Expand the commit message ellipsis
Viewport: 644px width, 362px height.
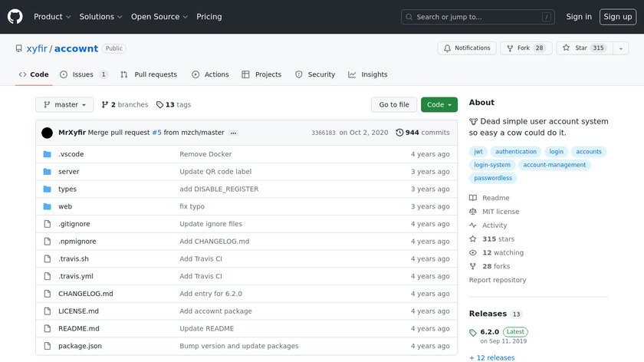click(233, 133)
